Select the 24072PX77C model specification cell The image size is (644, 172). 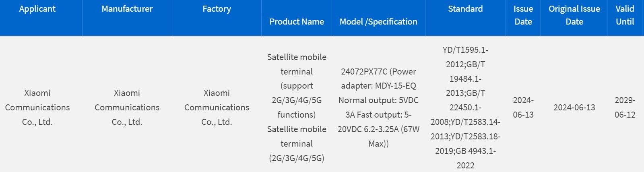(x=378, y=107)
